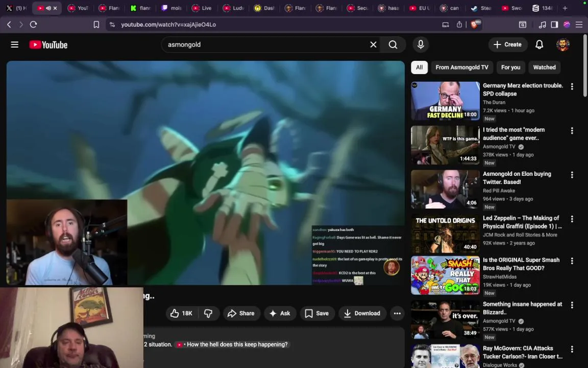Open the 'it's over.' Blizzard thumbnail
Viewport: 588px width, 368px height.
[445, 319]
